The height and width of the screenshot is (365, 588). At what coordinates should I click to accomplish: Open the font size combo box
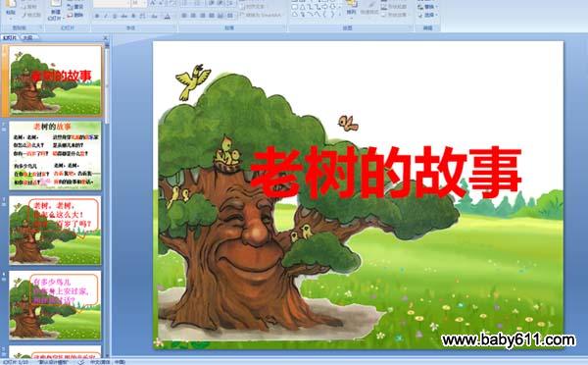click(139, 3)
